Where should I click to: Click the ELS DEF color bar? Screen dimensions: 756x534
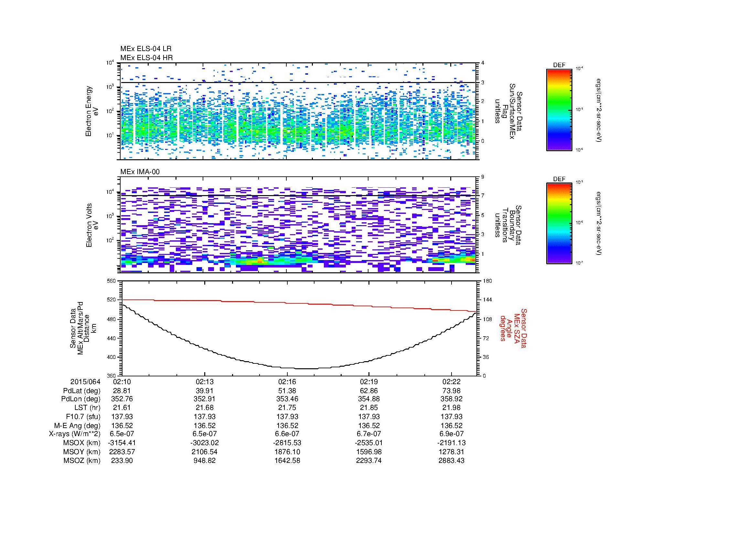click(559, 110)
